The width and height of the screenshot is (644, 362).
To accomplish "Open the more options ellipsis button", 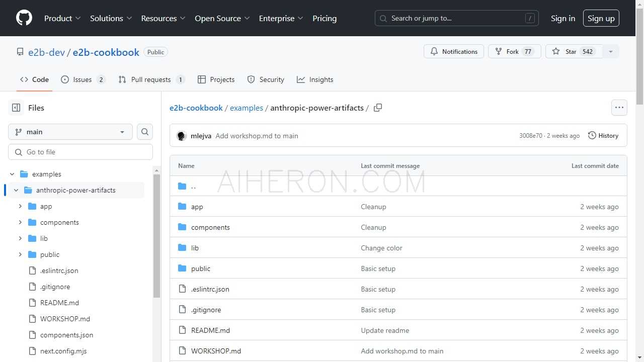I will click(x=619, y=108).
